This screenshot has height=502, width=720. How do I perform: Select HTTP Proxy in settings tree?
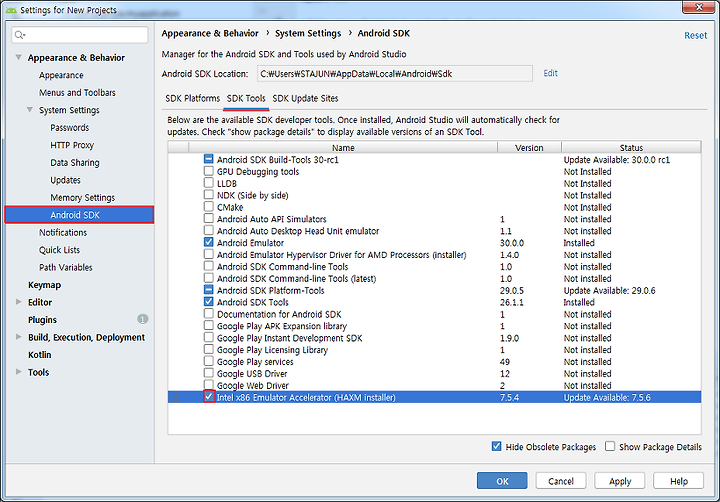[72, 145]
